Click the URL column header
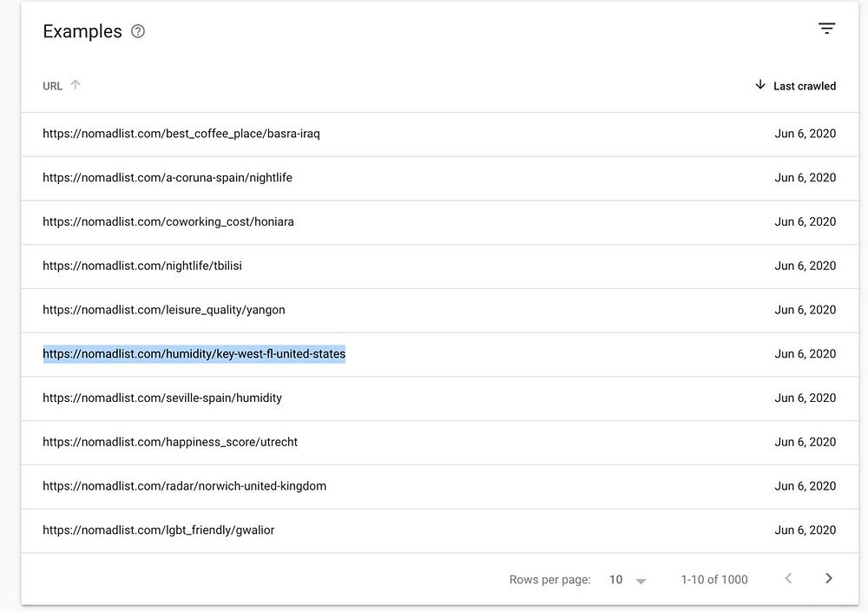Image resolution: width=868 pixels, height=612 pixels. (53, 86)
